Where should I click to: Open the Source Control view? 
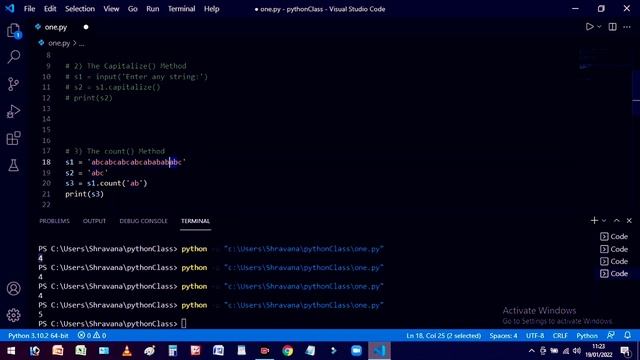point(13,84)
